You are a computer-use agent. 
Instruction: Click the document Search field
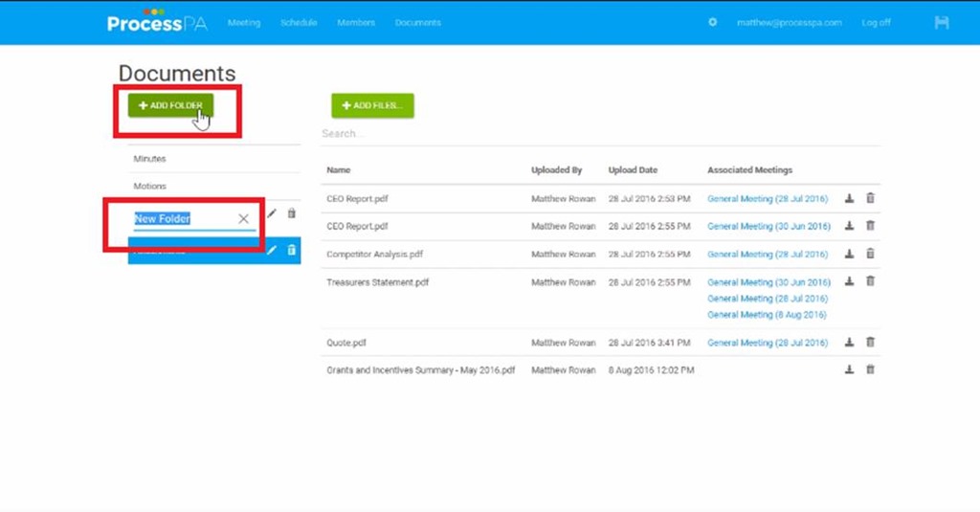pos(479,134)
